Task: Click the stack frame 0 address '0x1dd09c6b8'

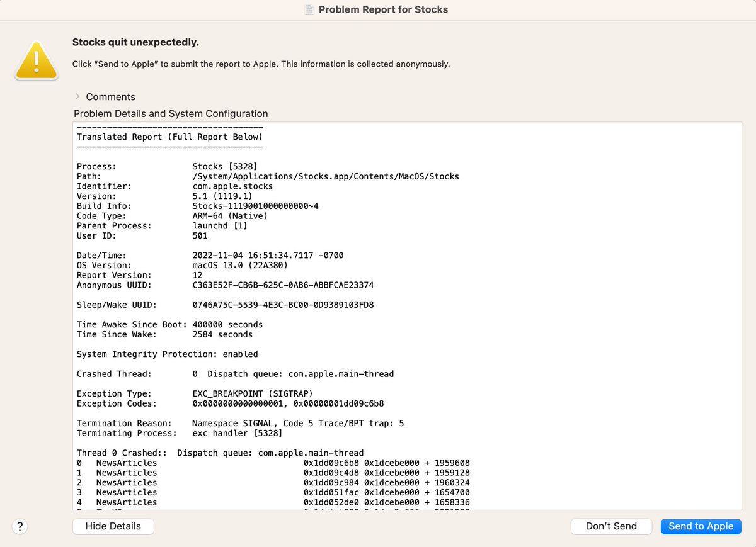Action: pos(331,463)
